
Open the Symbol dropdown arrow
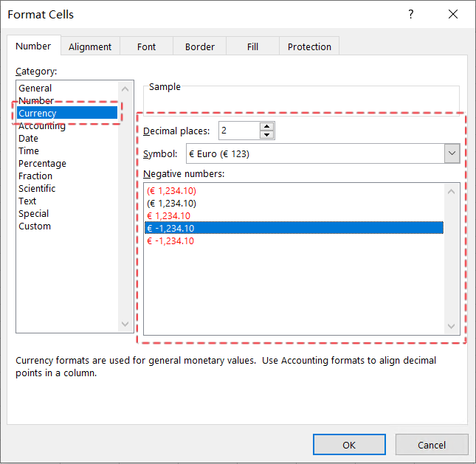(x=452, y=153)
